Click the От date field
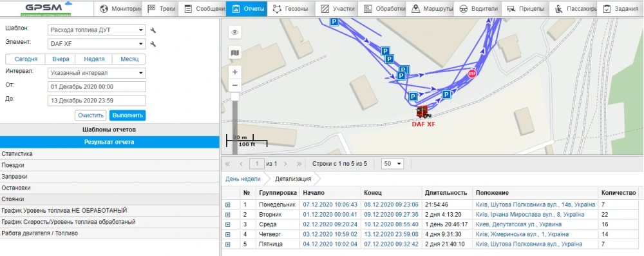The width and height of the screenshot is (644, 256). (97, 87)
